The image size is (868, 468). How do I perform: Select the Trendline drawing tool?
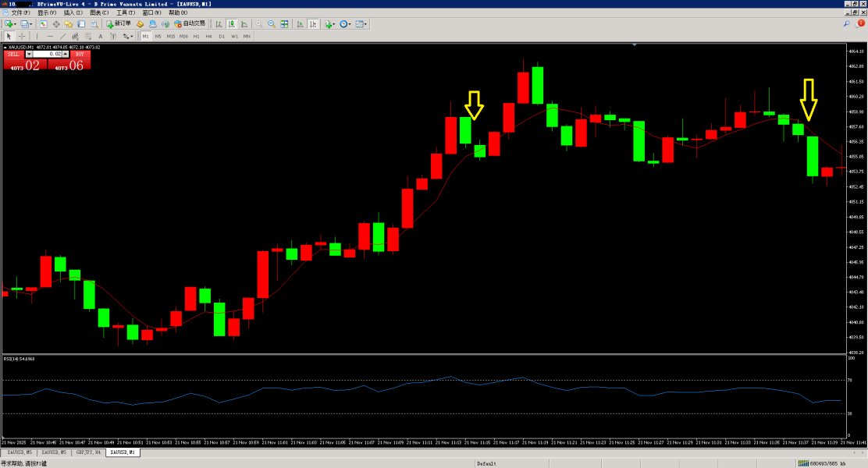pyautogui.click(x=62, y=36)
